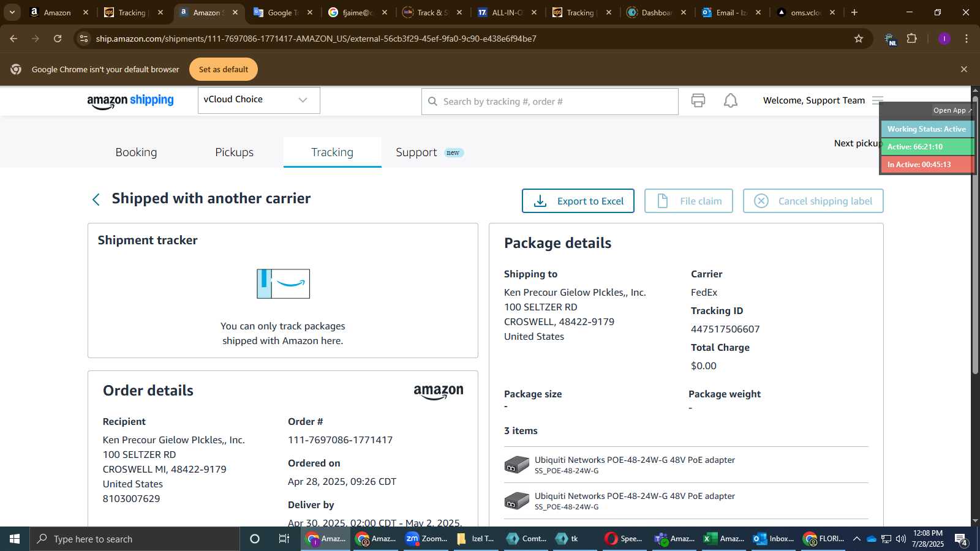Click the printer icon in header

tap(698, 100)
